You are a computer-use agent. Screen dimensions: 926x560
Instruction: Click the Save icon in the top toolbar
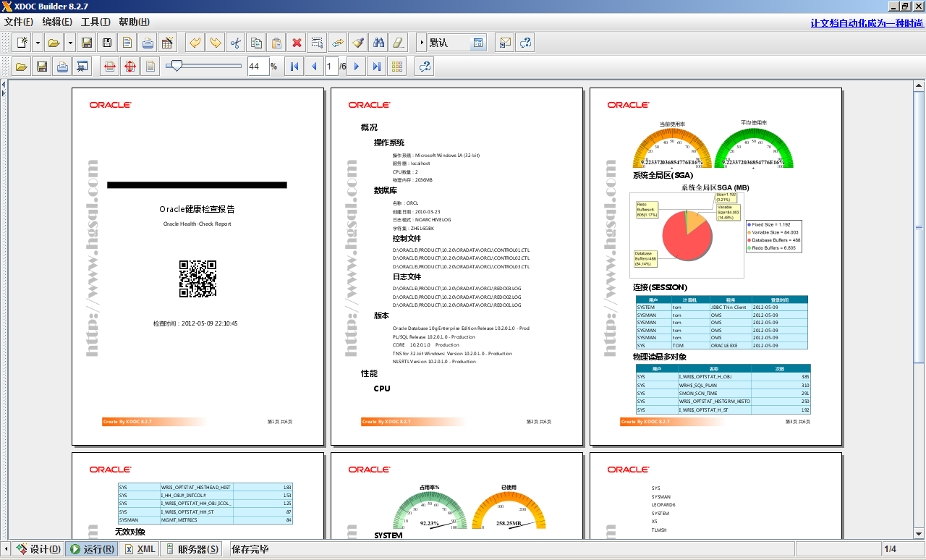pos(88,42)
